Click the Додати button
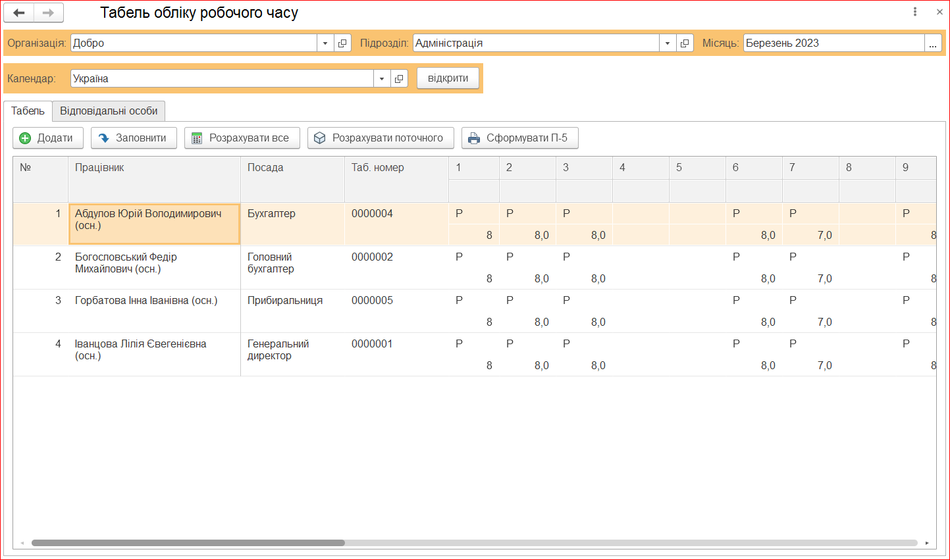Viewport: 950px width, 560px height. coord(48,138)
